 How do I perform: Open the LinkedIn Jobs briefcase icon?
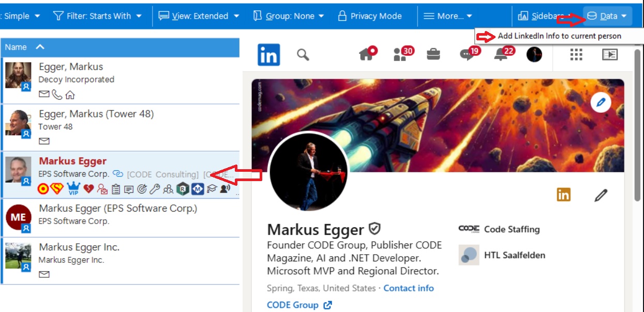pyautogui.click(x=433, y=54)
